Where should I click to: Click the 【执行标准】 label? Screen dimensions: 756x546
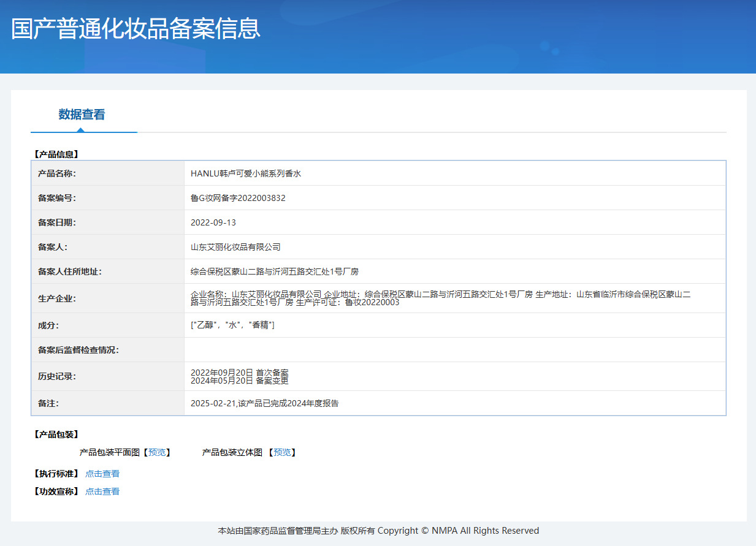[56, 474]
